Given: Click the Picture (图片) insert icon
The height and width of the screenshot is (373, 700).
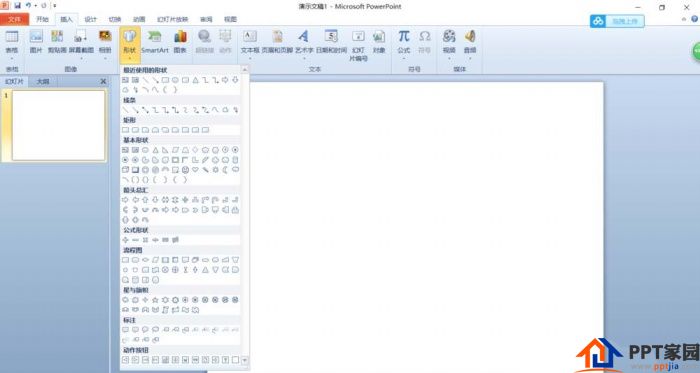Looking at the screenshot, I should 36,42.
